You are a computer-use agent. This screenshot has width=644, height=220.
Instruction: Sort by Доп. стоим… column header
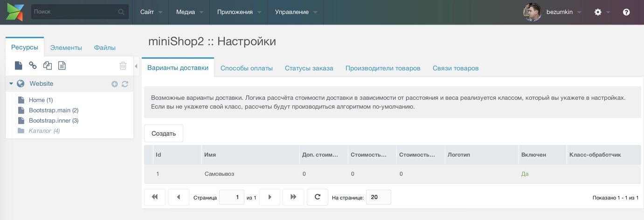click(x=323, y=155)
